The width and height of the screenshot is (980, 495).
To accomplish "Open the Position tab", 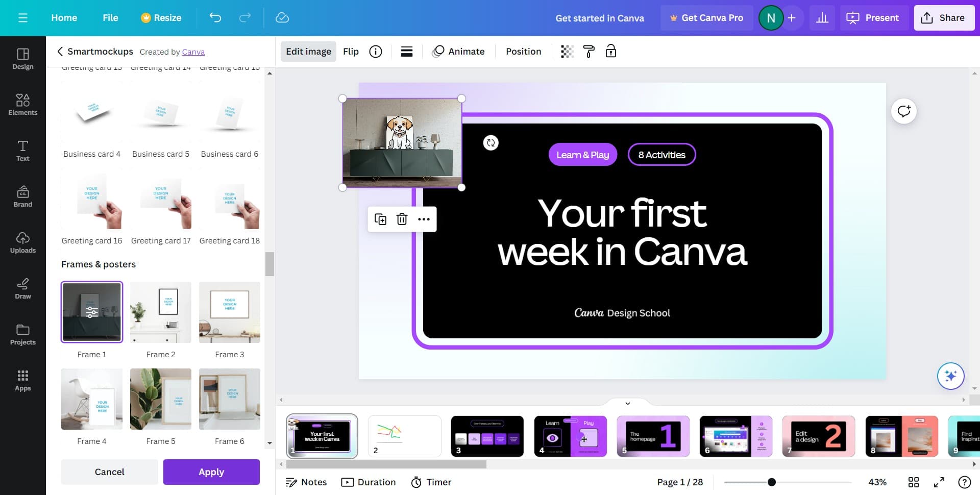I will (523, 52).
